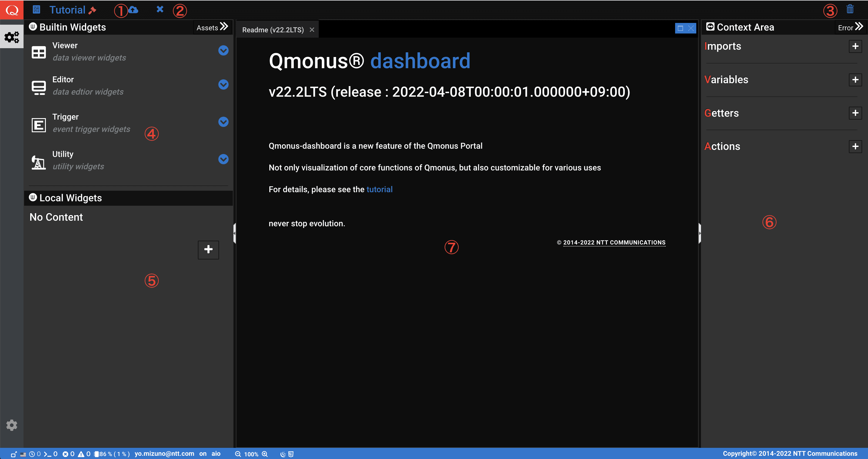Click the pin icon beside Tutorial
The height and width of the screenshot is (459, 868).
click(x=92, y=11)
